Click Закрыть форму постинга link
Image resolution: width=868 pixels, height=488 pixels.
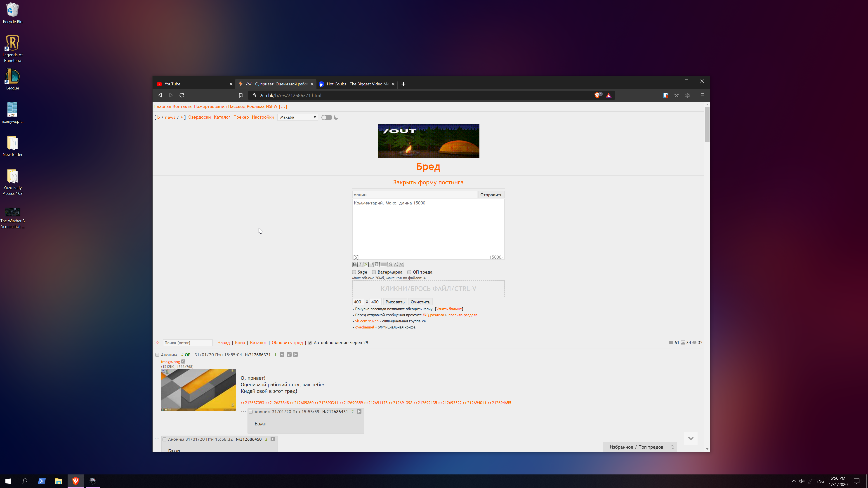coord(428,183)
